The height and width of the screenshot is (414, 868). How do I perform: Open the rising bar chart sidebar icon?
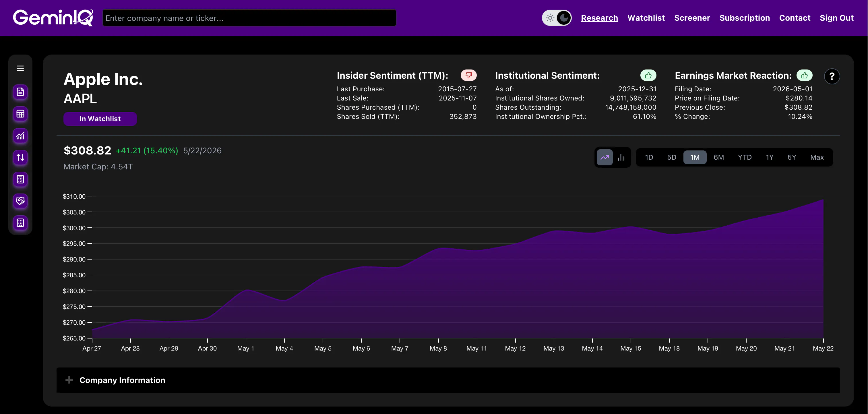[x=20, y=136]
